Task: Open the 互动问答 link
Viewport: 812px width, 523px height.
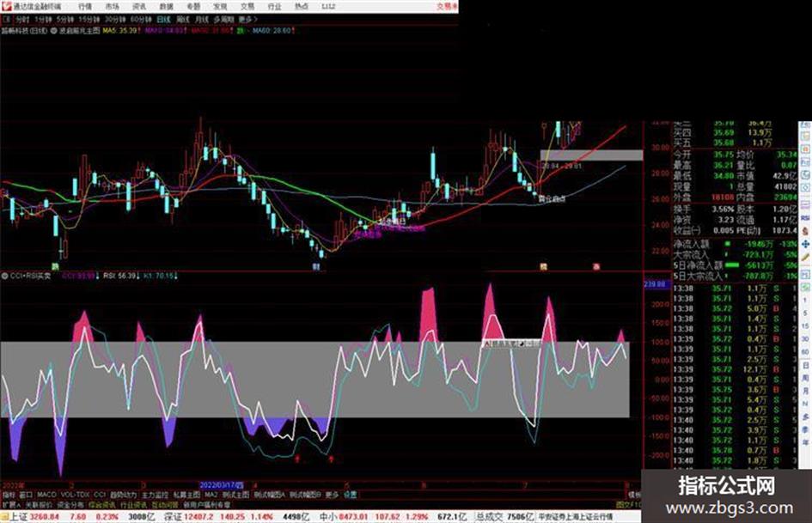Action: click(165, 504)
